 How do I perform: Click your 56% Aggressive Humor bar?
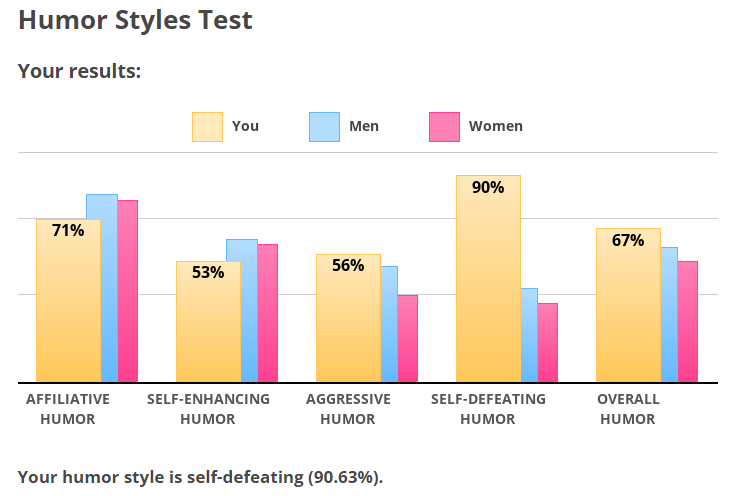pos(348,318)
